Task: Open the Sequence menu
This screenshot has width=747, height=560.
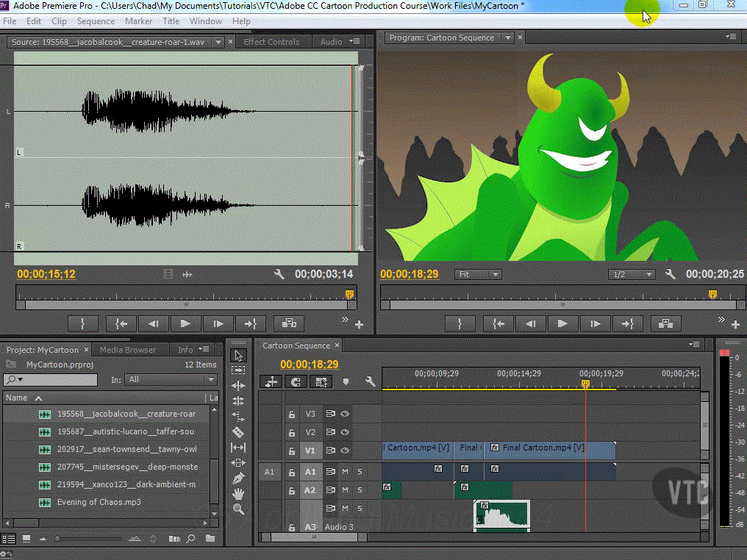Action: click(x=96, y=21)
